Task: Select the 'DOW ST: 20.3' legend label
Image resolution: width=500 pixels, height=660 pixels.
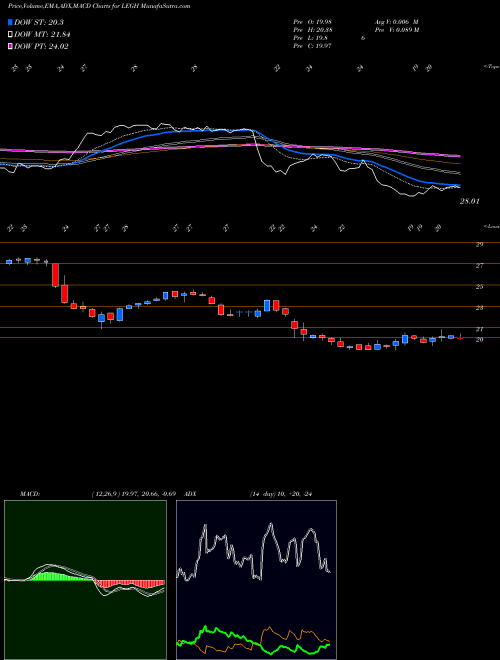Action: (x=38, y=22)
